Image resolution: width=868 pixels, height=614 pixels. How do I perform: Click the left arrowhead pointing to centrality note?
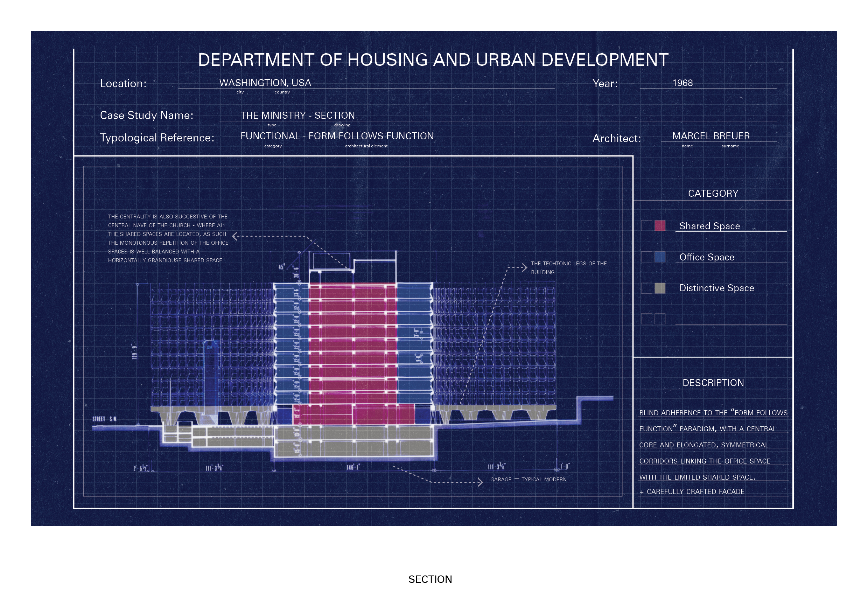(x=235, y=236)
